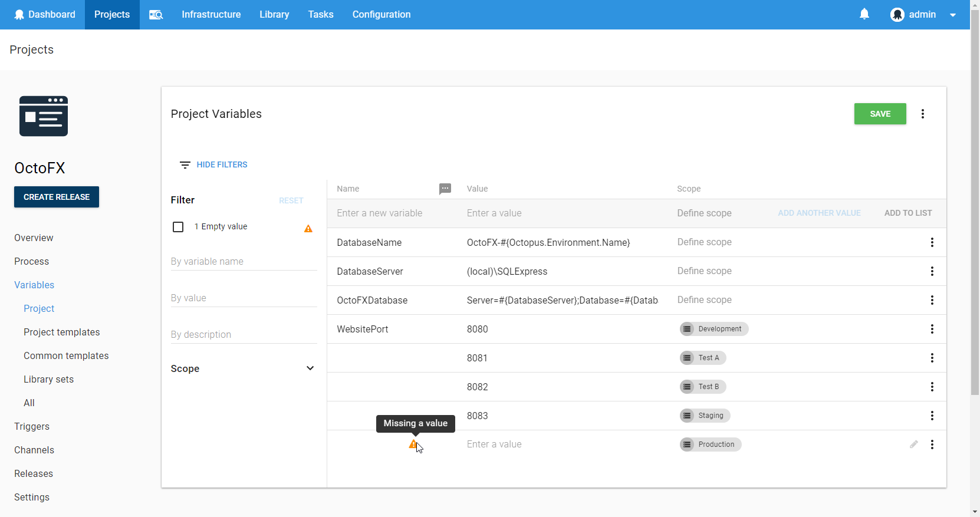Click the OctoFX project logo

coord(44,116)
